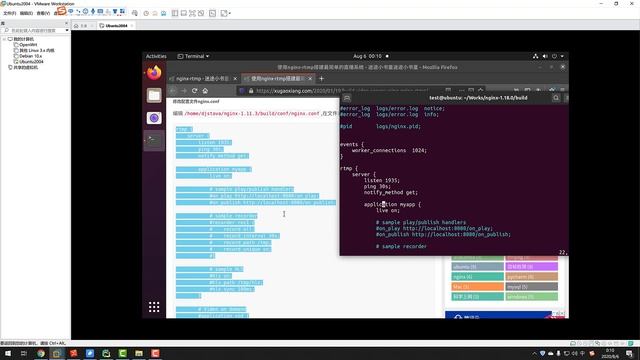Close the nginx-rtmp first Firefox tab
Screen dimensions: 640x360
pyautogui.click(x=235, y=78)
